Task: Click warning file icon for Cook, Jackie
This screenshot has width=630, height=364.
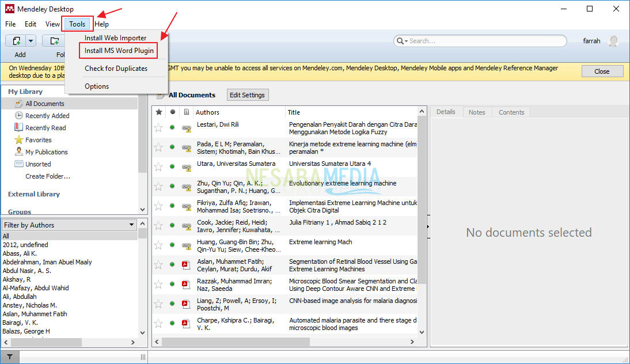Action: (x=187, y=226)
